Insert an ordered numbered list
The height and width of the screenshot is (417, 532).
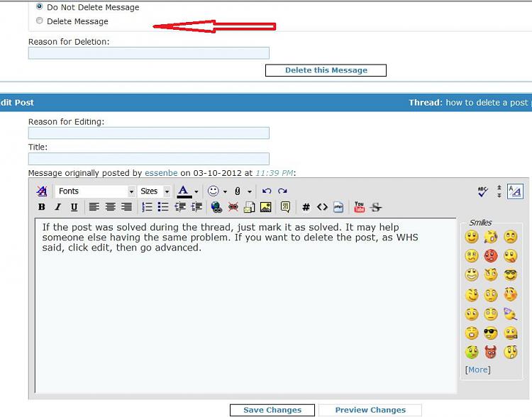147,207
